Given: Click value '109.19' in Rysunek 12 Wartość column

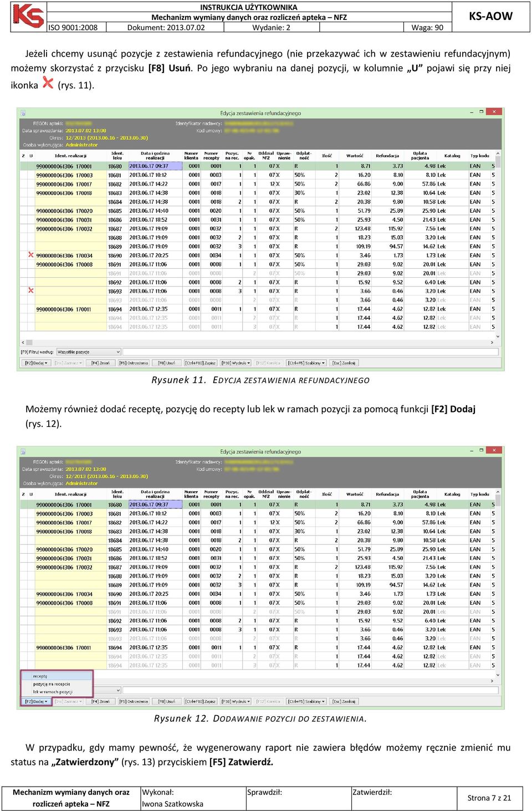Looking at the screenshot, I should pos(364,585).
